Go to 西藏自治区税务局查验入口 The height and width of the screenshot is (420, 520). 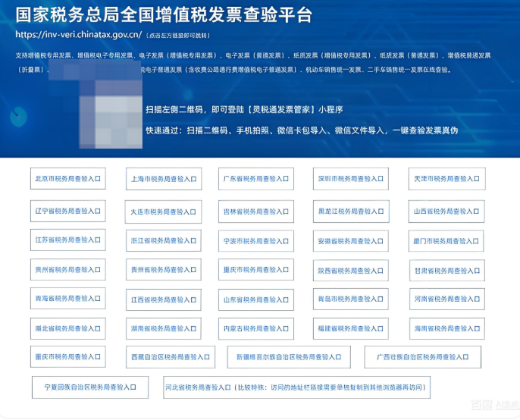pos(171,357)
